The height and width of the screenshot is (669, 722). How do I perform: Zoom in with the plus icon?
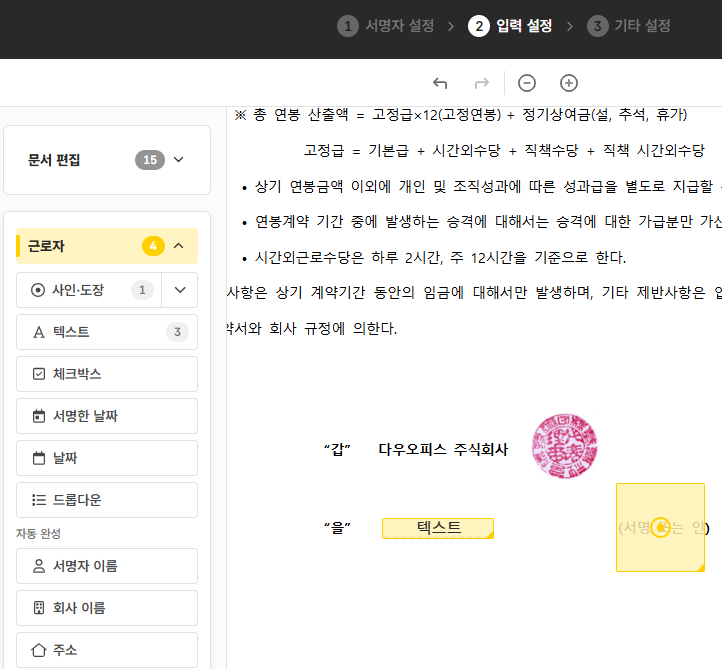click(569, 83)
